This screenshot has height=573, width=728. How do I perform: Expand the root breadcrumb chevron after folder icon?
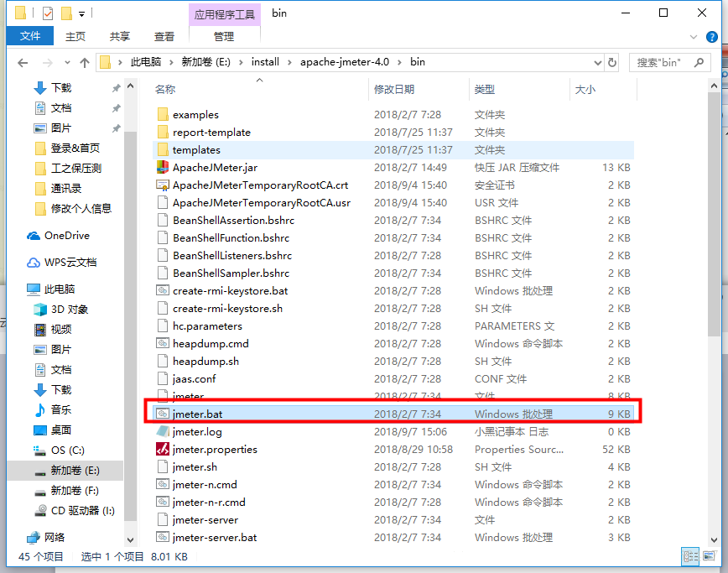click(x=120, y=63)
